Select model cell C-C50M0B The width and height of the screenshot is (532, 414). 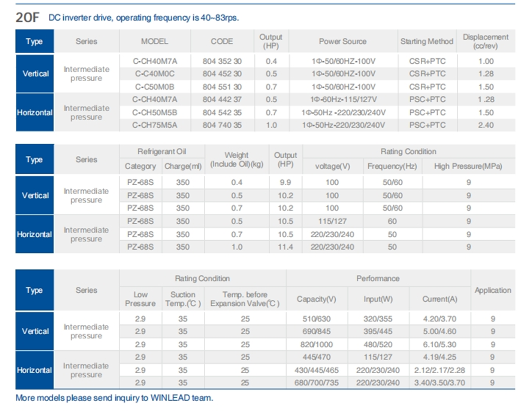154,87
